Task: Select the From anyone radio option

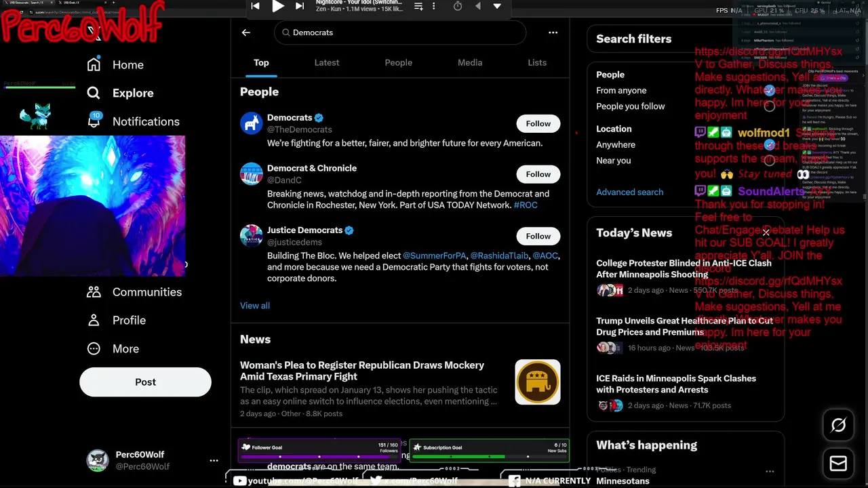Action: click(x=769, y=90)
